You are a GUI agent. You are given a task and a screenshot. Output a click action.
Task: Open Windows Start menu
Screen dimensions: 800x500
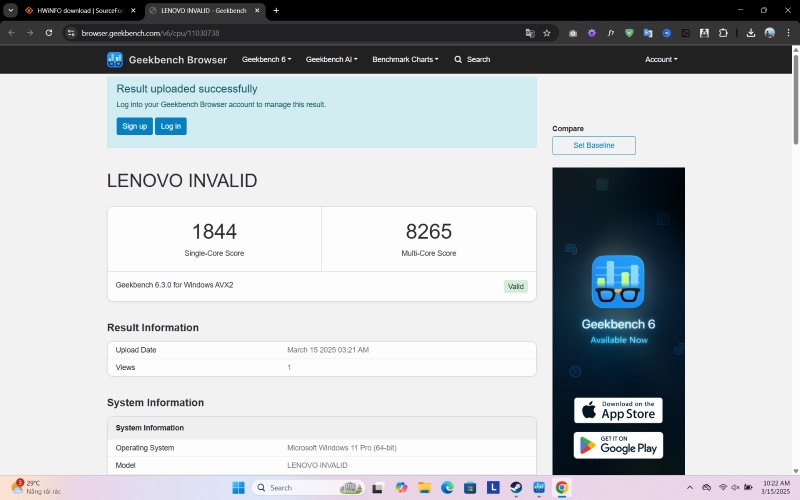[238, 488]
